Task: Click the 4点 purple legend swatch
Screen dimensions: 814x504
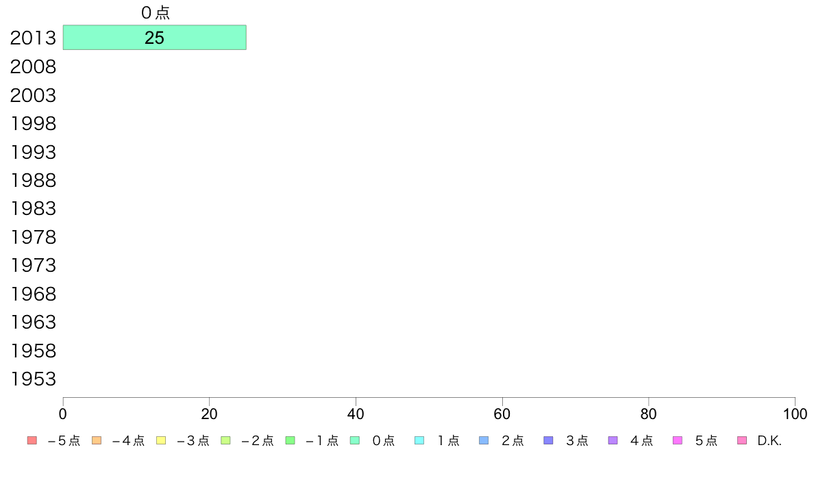Action: [613, 441]
